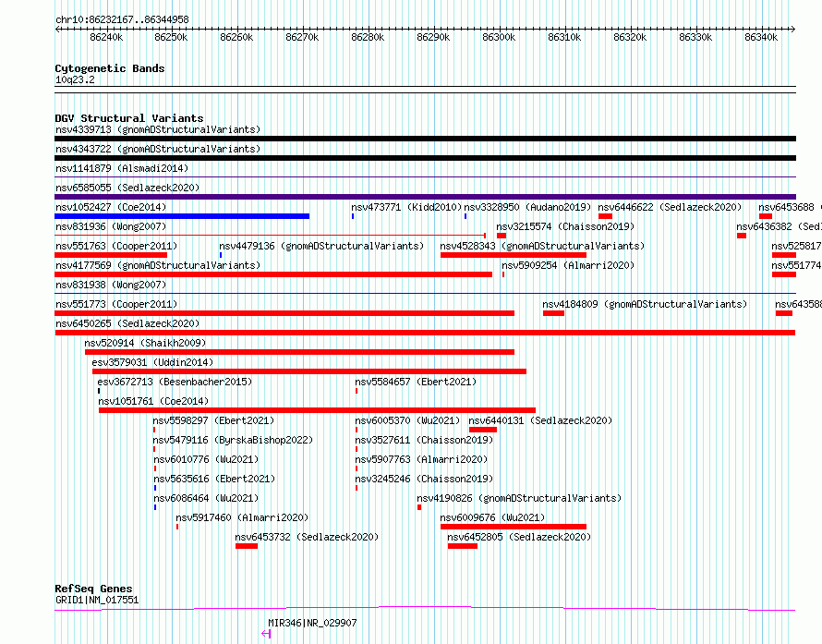Open nsv1051761 (Coe2014) variant
This screenshot has height=644, width=822.
[x=153, y=401]
